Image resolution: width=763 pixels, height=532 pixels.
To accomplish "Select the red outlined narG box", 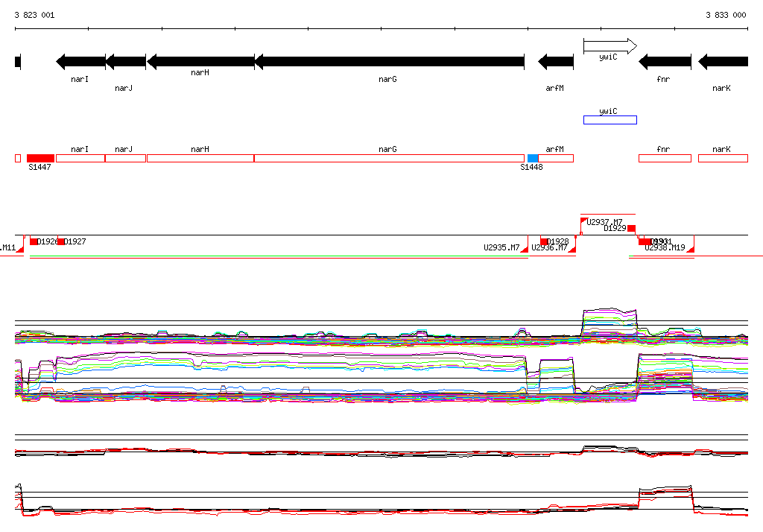I will point(389,158).
